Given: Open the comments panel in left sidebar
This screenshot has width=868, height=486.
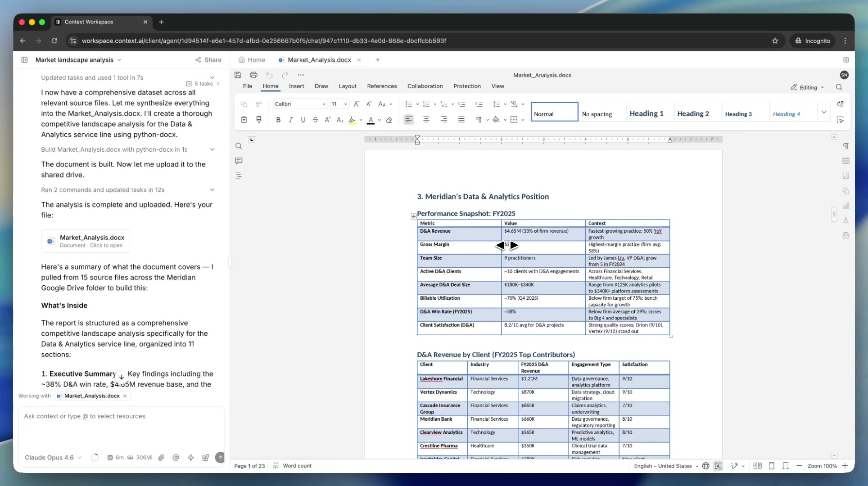Looking at the screenshot, I should [x=239, y=161].
